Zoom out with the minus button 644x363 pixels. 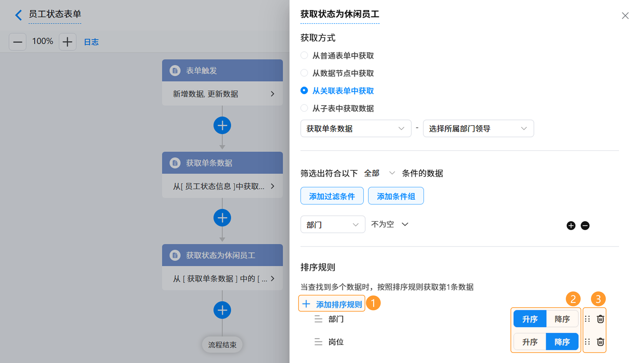point(17,42)
